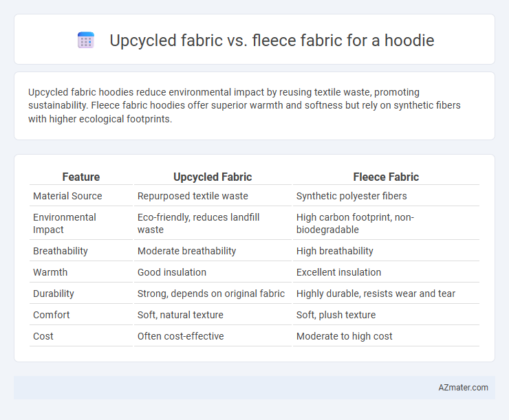The image size is (509, 420).
Task: Select the 'Upcycled Fabric' column header
Action: pyautogui.click(x=213, y=177)
